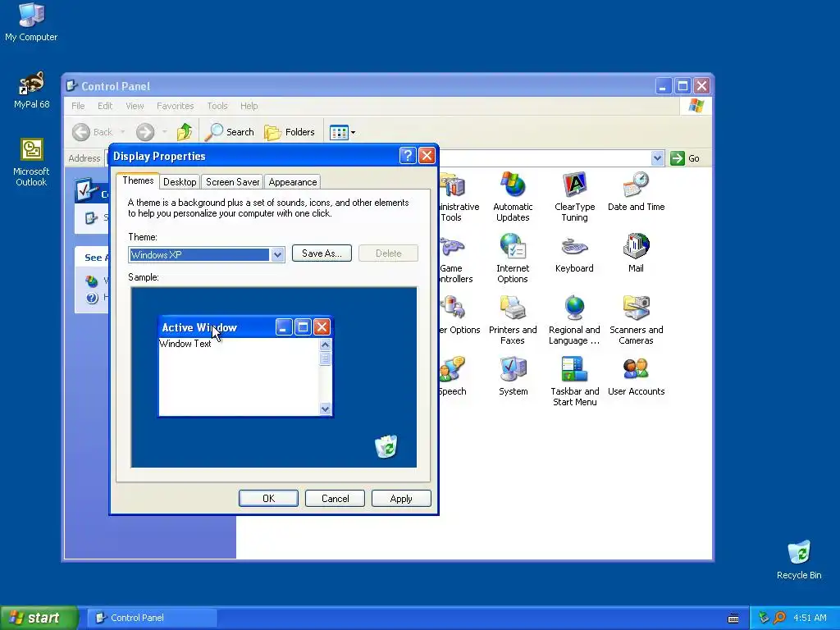This screenshot has height=630, width=840.
Task: Open the Mail control panel icon
Action: (x=636, y=253)
